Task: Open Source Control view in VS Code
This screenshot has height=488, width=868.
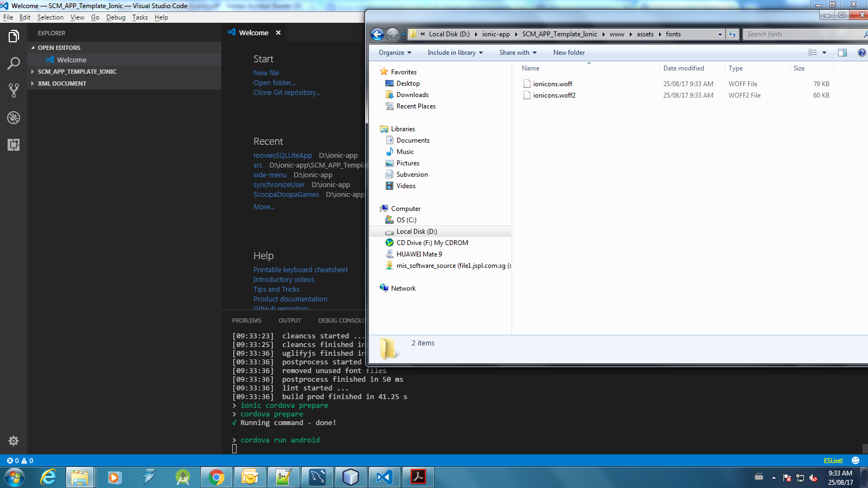Action: coord(14,90)
